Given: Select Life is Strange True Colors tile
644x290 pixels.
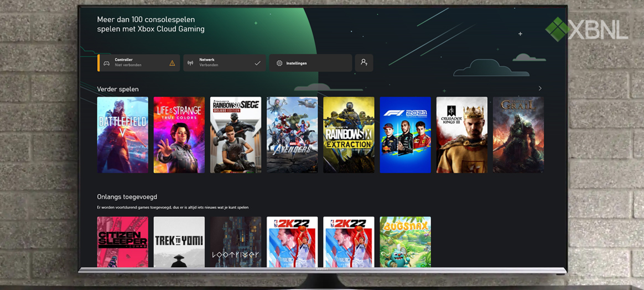Looking at the screenshot, I should 179,135.
